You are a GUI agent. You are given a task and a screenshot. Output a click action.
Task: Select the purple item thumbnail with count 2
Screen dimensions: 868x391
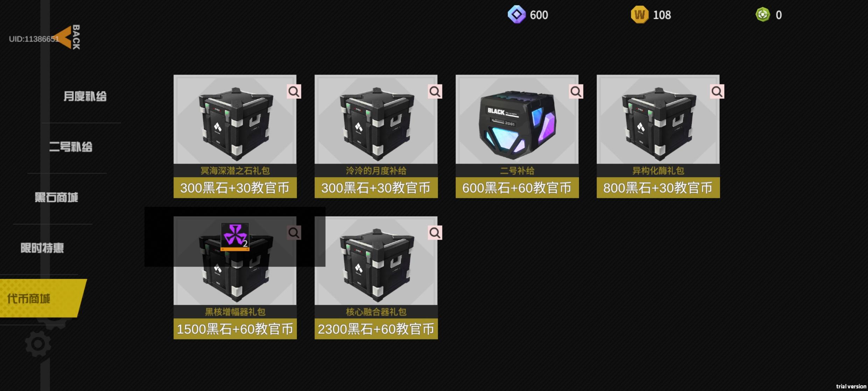click(x=235, y=237)
